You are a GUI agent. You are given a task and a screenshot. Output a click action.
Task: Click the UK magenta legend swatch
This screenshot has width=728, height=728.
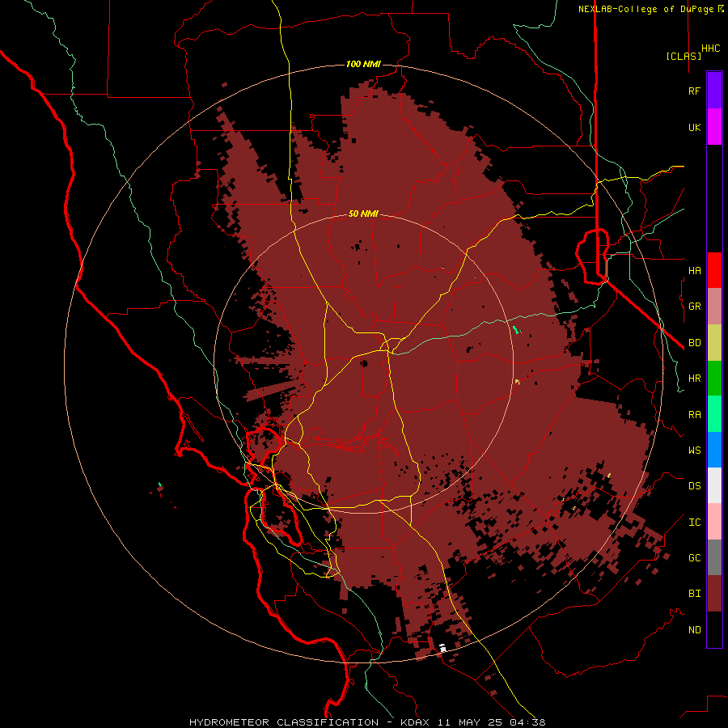pos(714,127)
